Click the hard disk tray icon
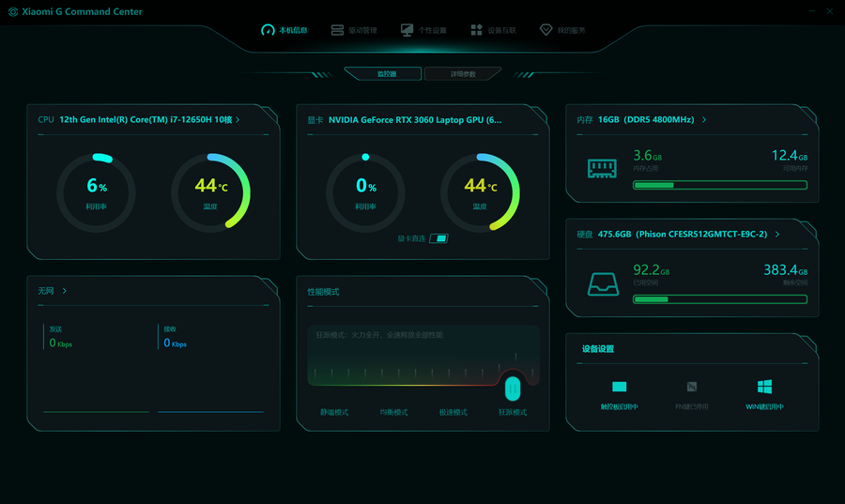Image resolution: width=845 pixels, height=504 pixels. (603, 283)
